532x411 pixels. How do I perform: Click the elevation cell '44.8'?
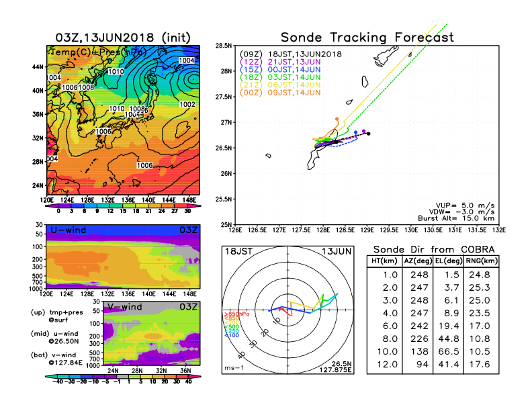449,338
